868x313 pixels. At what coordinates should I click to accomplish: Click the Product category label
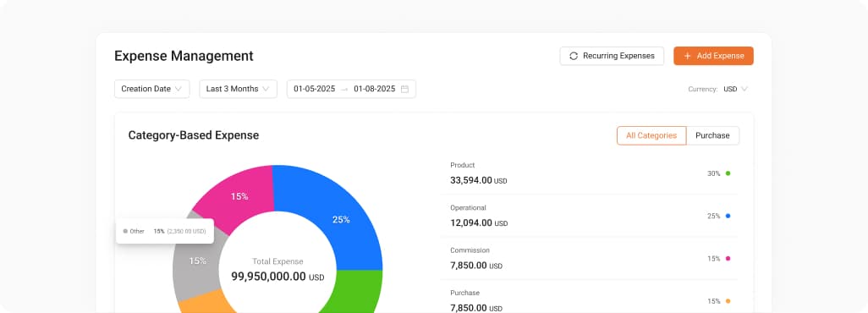463,165
